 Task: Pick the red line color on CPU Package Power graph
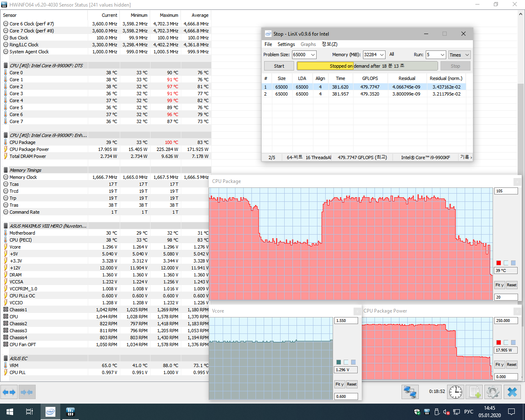coord(499,342)
